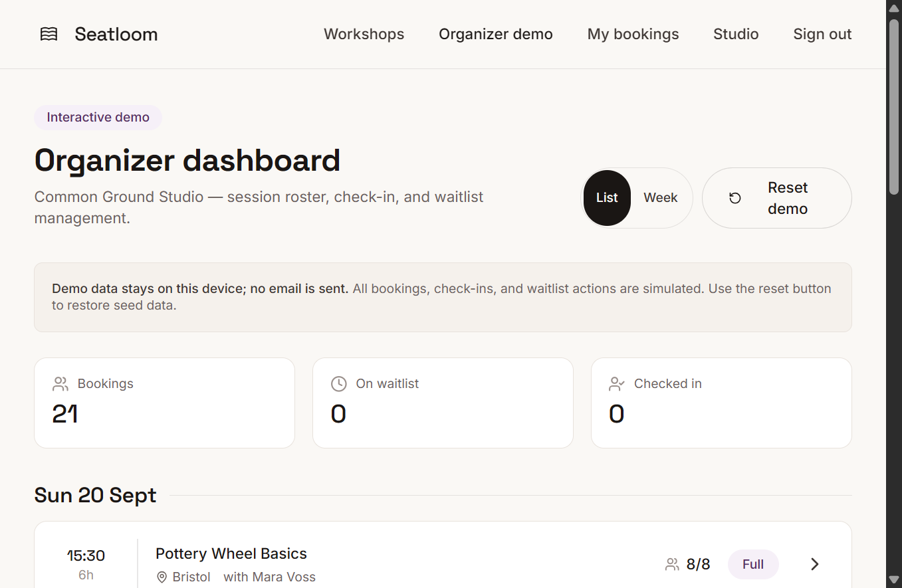Click the page scrollbar down arrow

pyautogui.click(x=894, y=580)
